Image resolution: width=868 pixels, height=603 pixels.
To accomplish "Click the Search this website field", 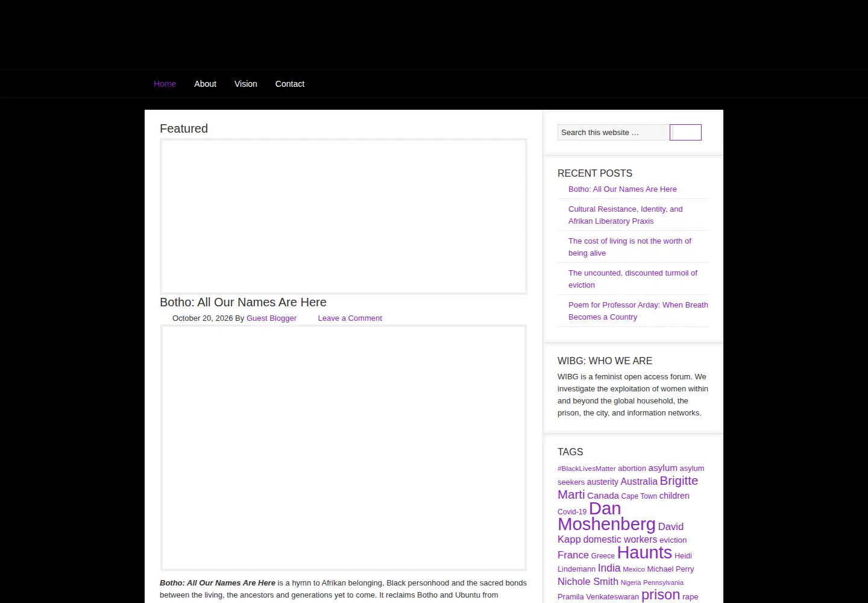I will [x=613, y=132].
